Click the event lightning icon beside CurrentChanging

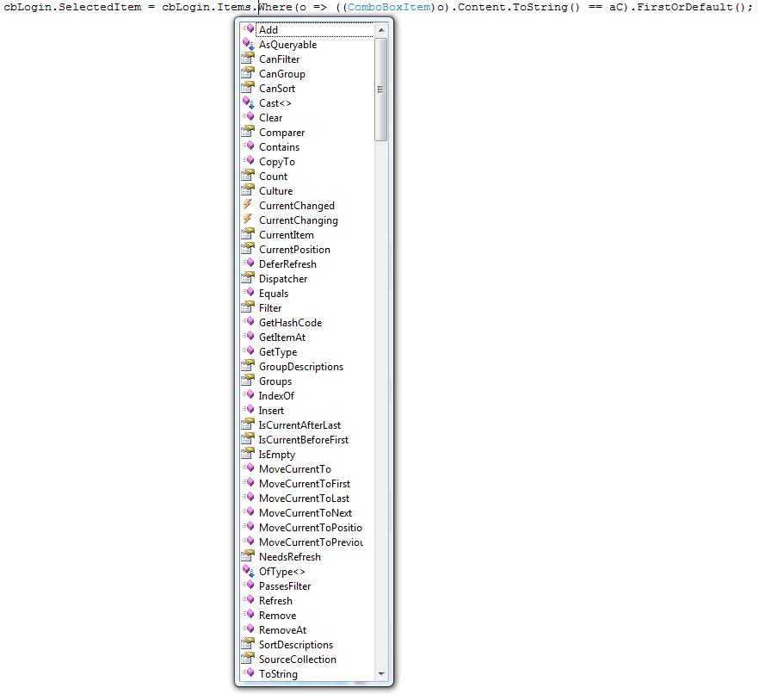click(249, 220)
